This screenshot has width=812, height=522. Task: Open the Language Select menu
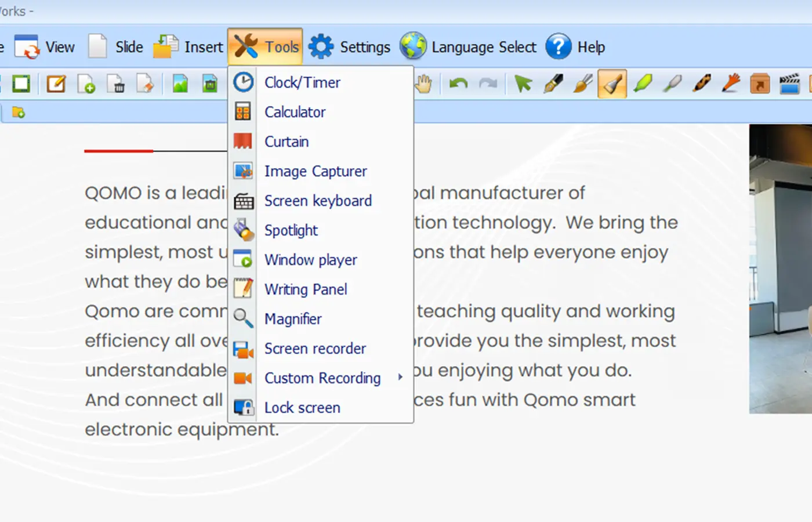pyautogui.click(x=468, y=47)
